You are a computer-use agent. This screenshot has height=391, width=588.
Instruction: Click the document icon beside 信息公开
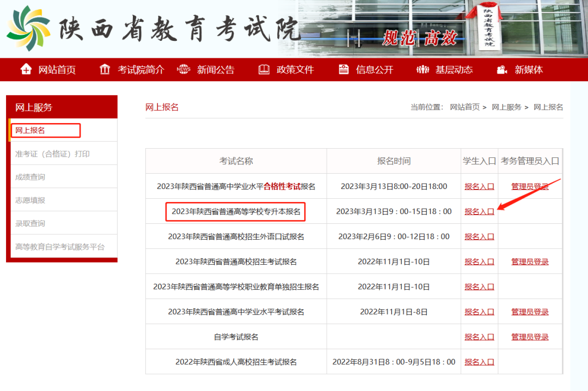click(344, 69)
